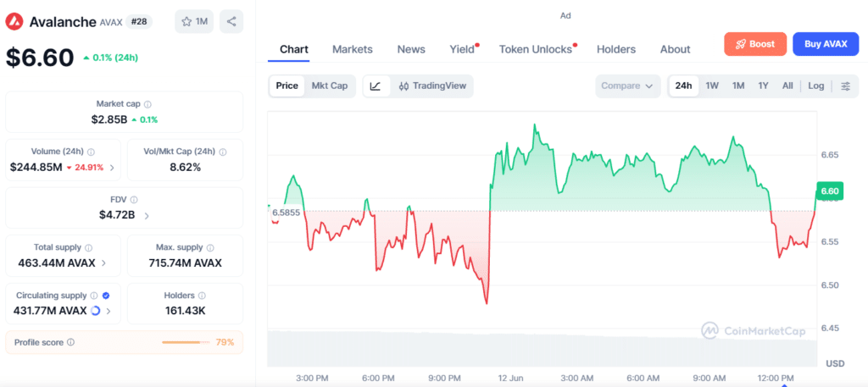Click the FDV info icon
The image size is (868, 387).
point(134,200)
